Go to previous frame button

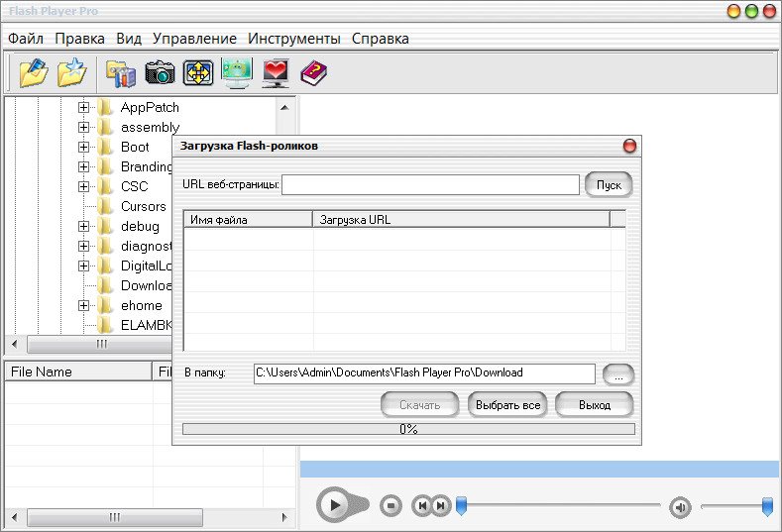click(x=422, y=506)
